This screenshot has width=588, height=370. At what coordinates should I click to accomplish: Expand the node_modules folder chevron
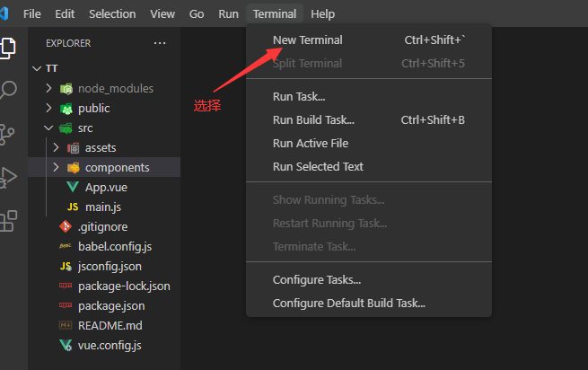pos(49,89)
